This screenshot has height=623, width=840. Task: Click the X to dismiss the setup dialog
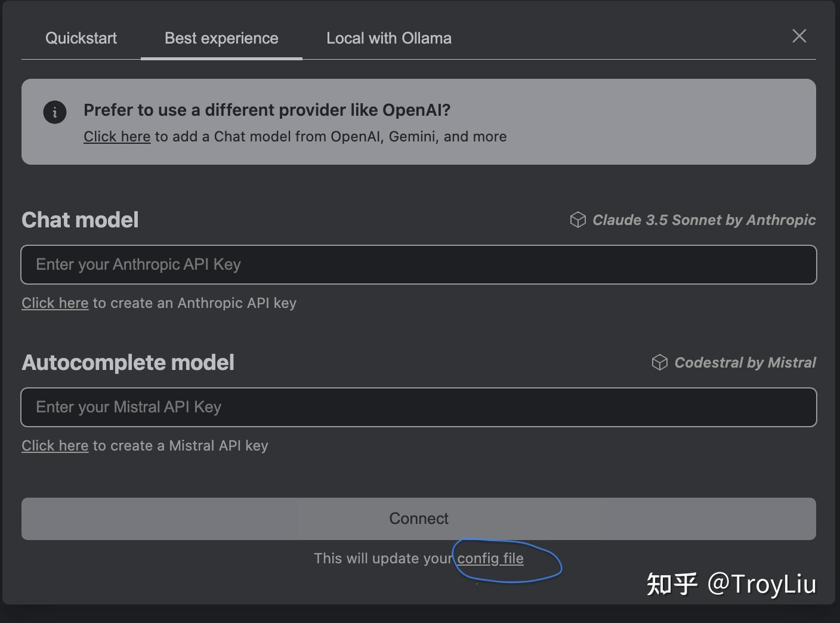799,36
